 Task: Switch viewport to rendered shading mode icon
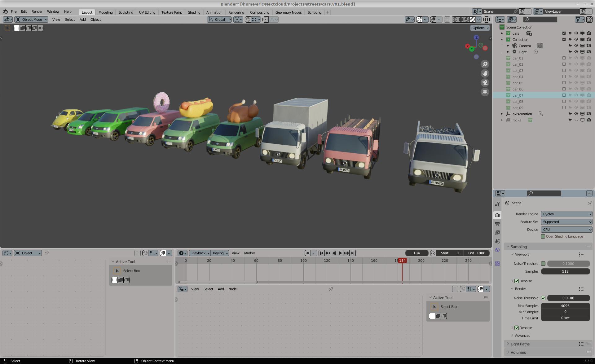[472, 20]
